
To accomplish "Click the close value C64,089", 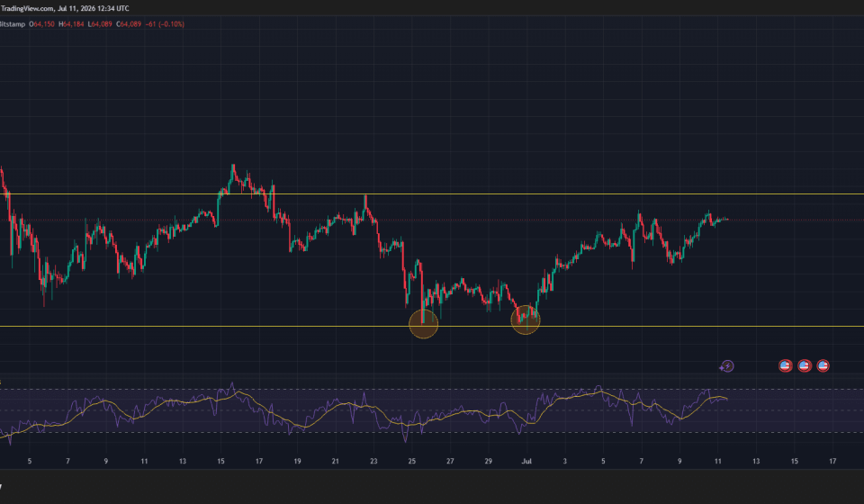I will (x=129, y=24).
